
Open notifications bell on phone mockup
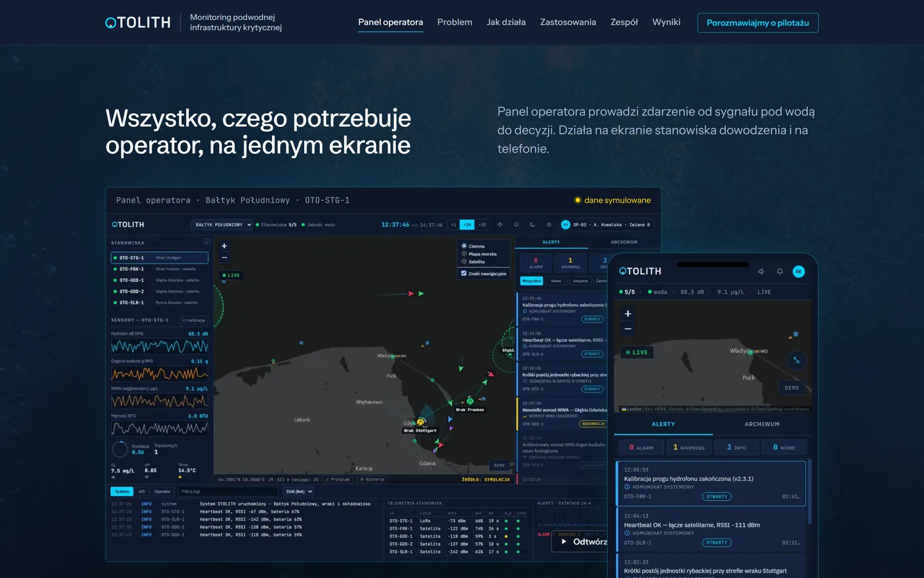point(779,271)
